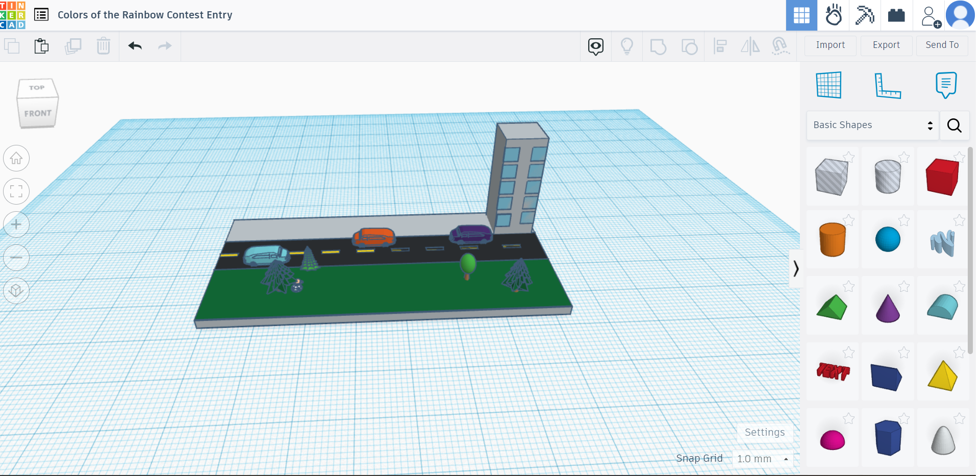Image resolution: width=980 pixels, height=476 pixels.
Task: Click the Redo arrow icon
Action: tap(164, 46)
